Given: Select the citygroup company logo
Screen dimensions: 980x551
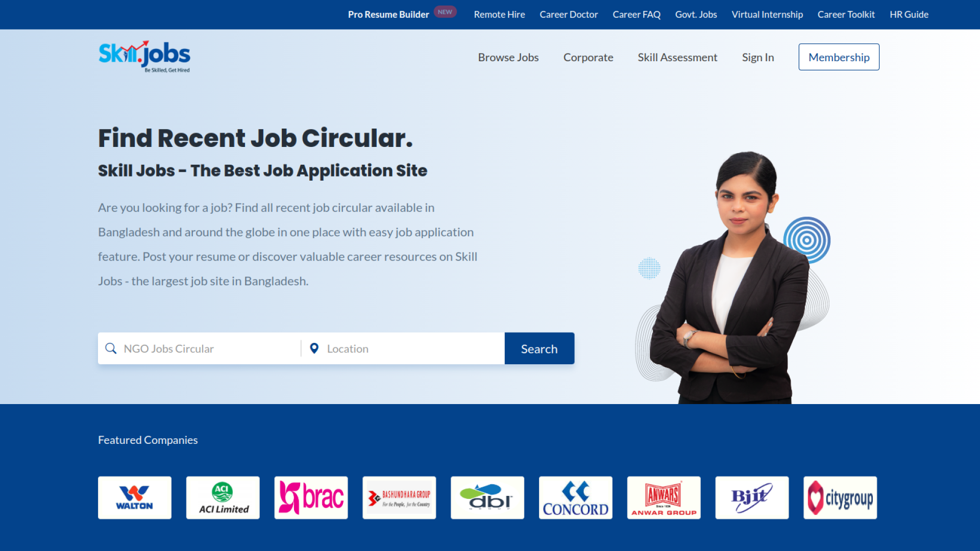Looking at the screenshot, I should [x=840, y=498].
